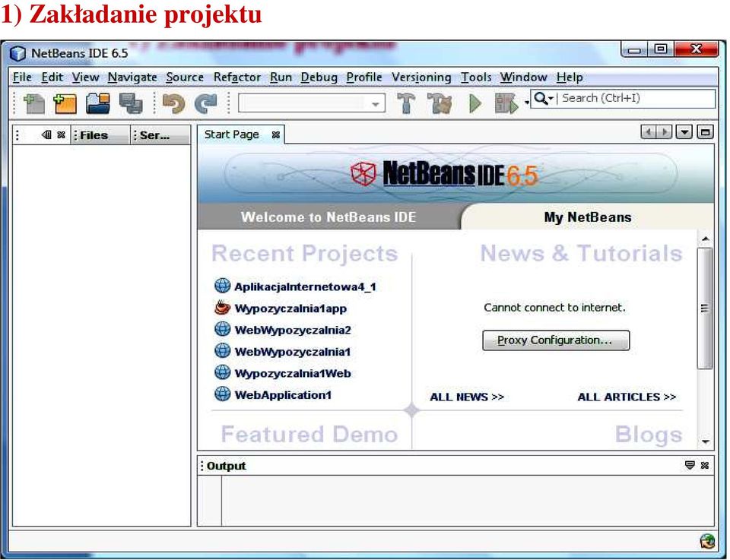Click the Run Main Project green arrow

point(474,103)
